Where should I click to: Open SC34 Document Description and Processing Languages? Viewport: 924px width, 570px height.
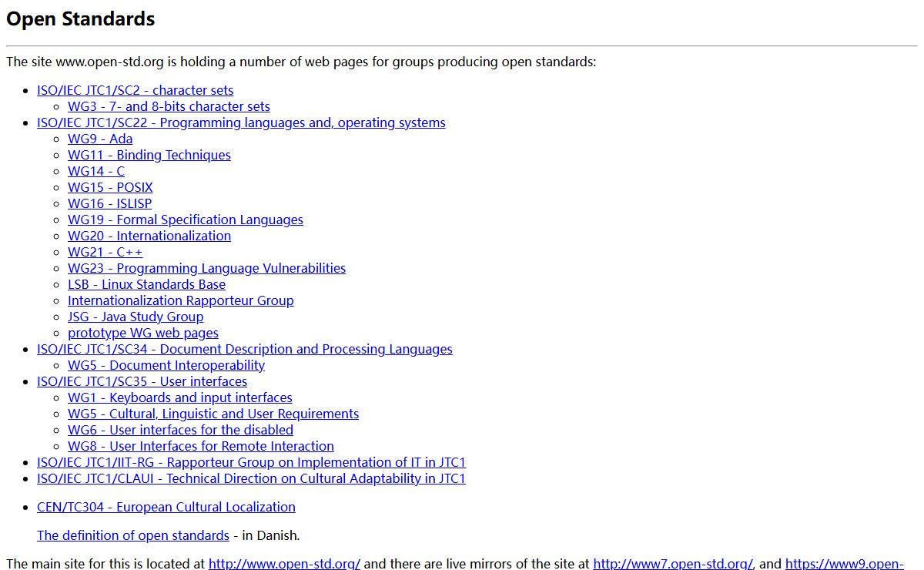tap(245, 349)
